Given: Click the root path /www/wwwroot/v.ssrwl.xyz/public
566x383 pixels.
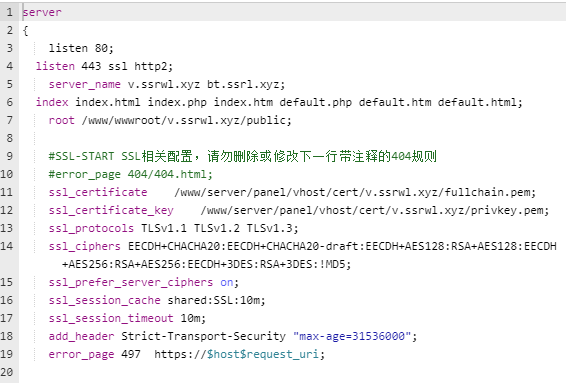Looking at the screenshot, I should point(184,120).
